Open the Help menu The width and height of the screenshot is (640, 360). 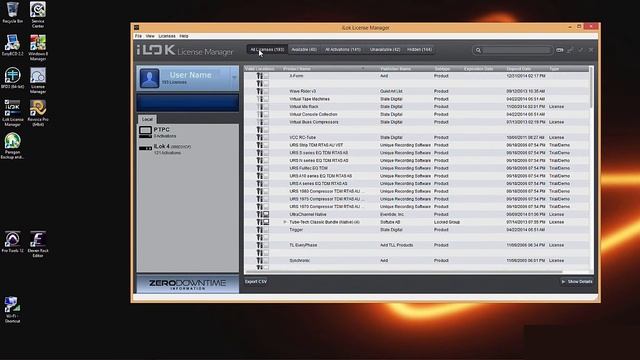pos(184,36)
